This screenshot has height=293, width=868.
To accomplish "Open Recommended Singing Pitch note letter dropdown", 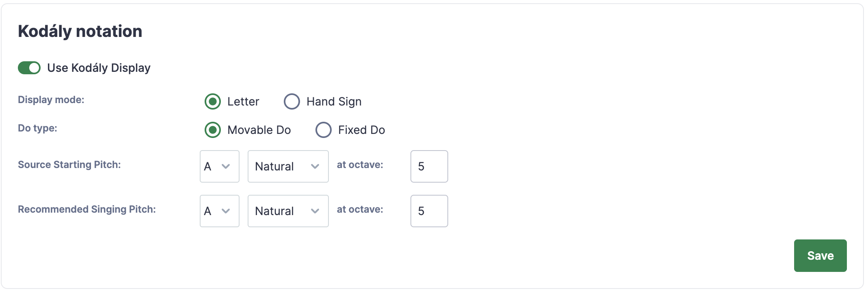I will pyautogui.click(x=220, y=211).
